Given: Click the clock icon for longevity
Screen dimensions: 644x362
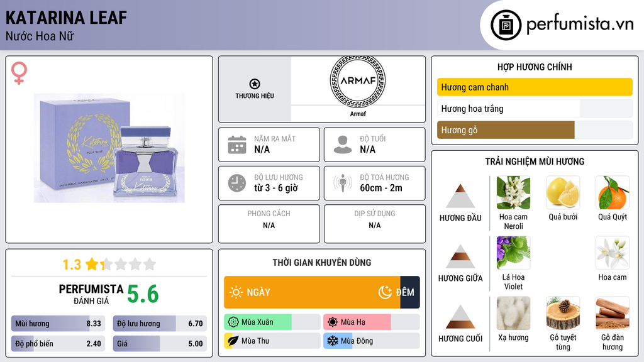Looking at the screenshot, I should (x=236, y=183).
